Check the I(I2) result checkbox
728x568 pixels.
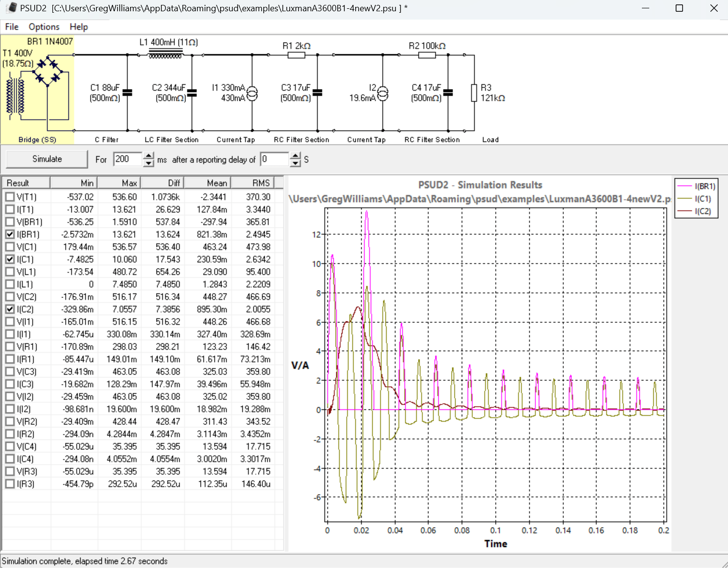(x=10, y=409)
